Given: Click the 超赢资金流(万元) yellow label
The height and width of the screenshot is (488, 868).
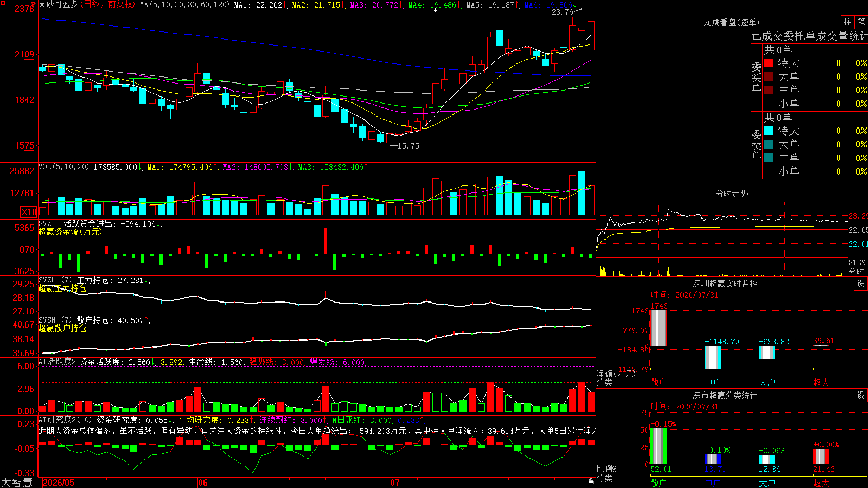Looking at the screenshot, I should (x=70, y=232).
